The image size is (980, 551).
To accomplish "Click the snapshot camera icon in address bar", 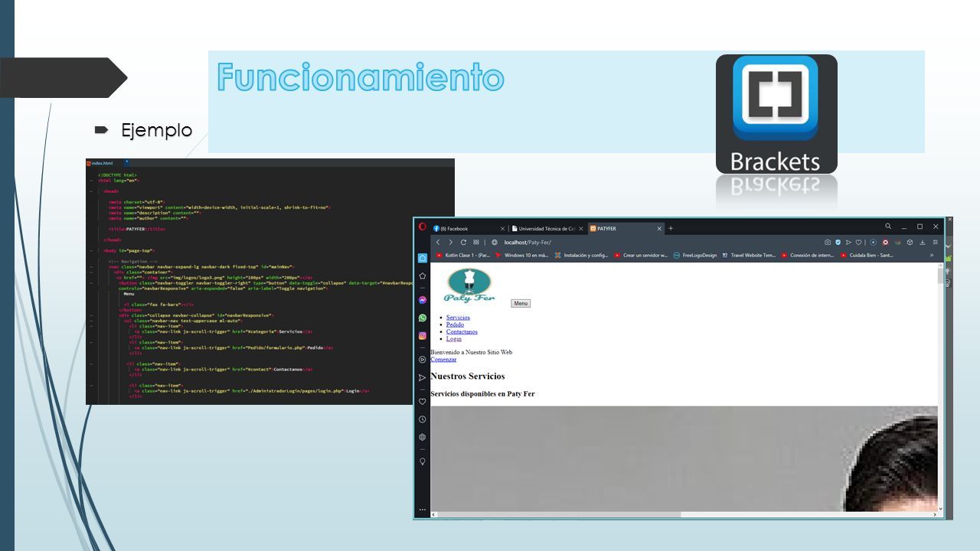I will (x=828, y=243).
